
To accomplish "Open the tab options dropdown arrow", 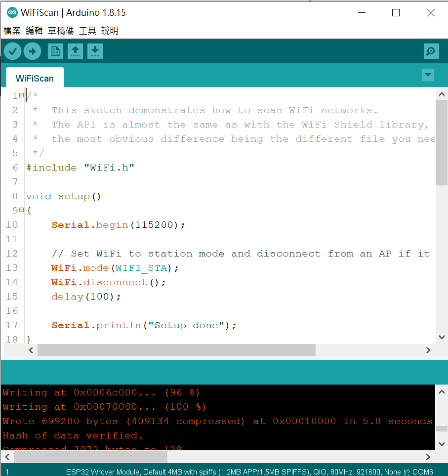I will 428,75.
